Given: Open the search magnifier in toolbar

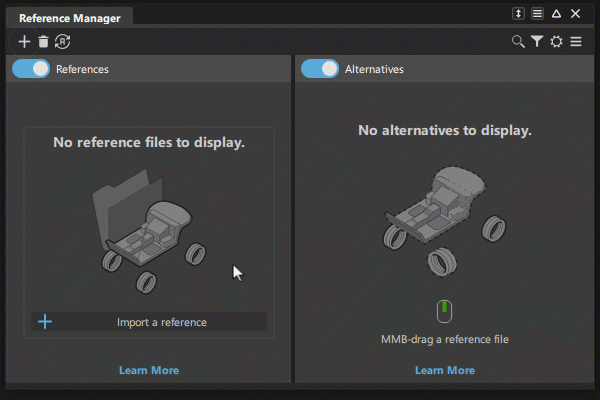Looking at the screenshot, I should point(518,41).
